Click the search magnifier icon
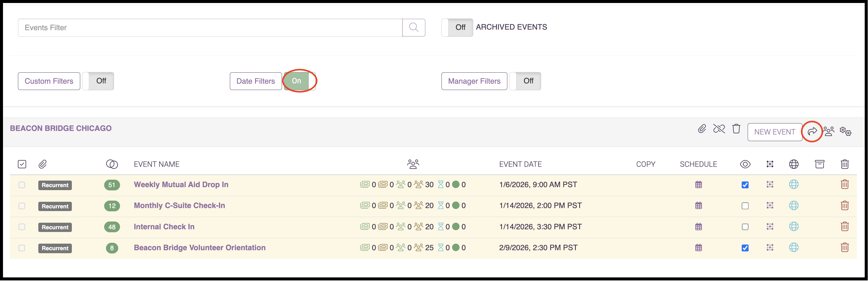Image resolution: width=868 pixels, height=281 pixels. coord(413,28)
